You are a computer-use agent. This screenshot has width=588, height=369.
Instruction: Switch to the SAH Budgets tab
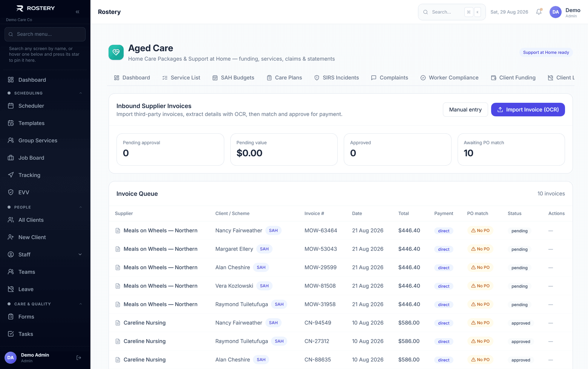[233, 78]
